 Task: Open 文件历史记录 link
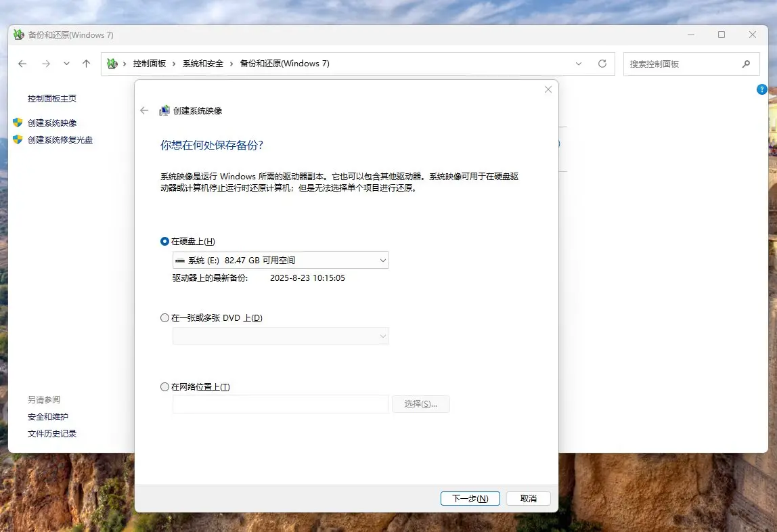pos(52,433)
